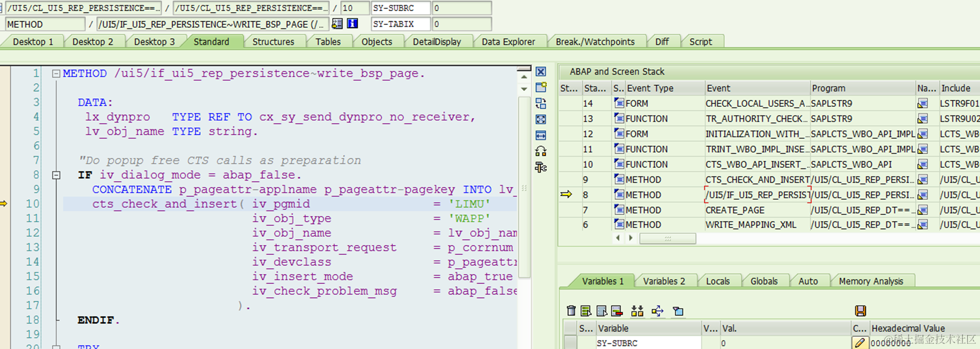Click navigation icon for WRITE_MAPPING_XML stack row
The image size is (980, 349).
(923, 225)
